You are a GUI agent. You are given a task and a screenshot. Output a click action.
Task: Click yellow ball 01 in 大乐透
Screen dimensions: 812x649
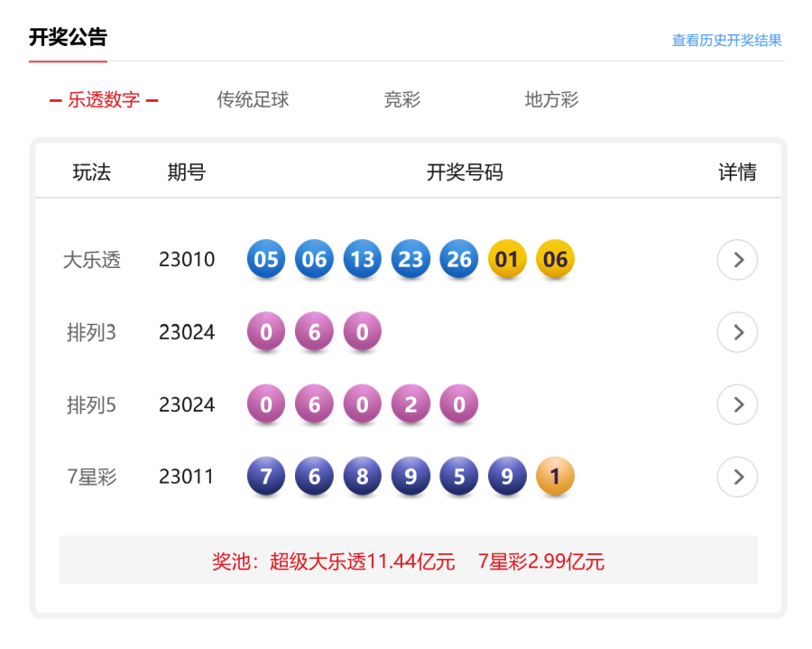507,260
